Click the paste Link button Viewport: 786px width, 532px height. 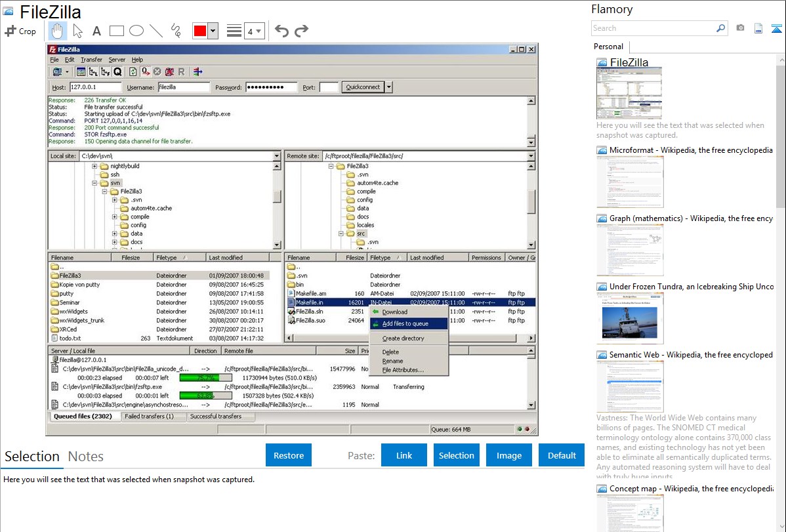(404, 455)
